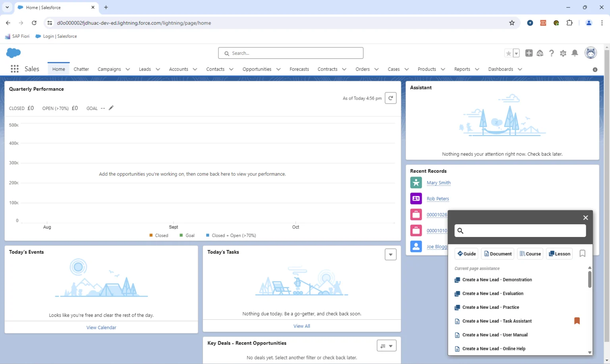Click the Setup gear icon

(563, 53)
